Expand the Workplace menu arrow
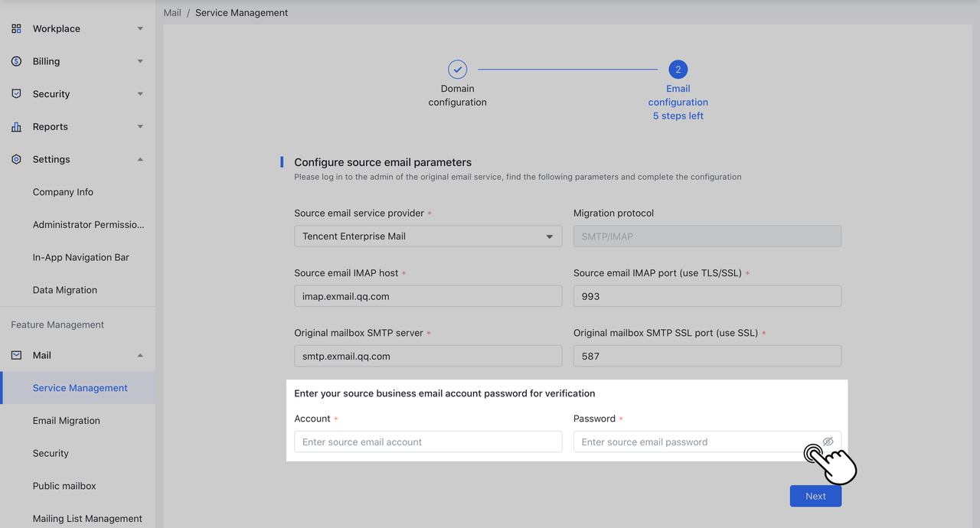The image size is (980, 528). pyautogui.click(x=140, y=28)
